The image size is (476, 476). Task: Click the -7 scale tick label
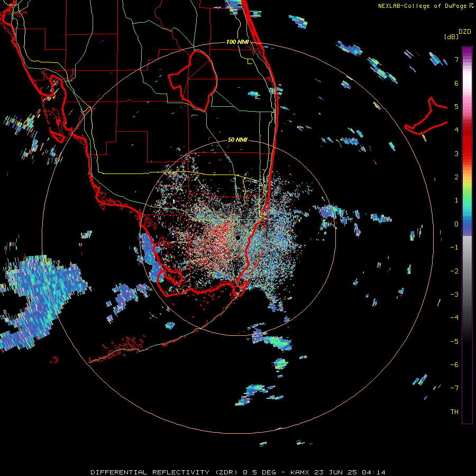click(454, 388)
